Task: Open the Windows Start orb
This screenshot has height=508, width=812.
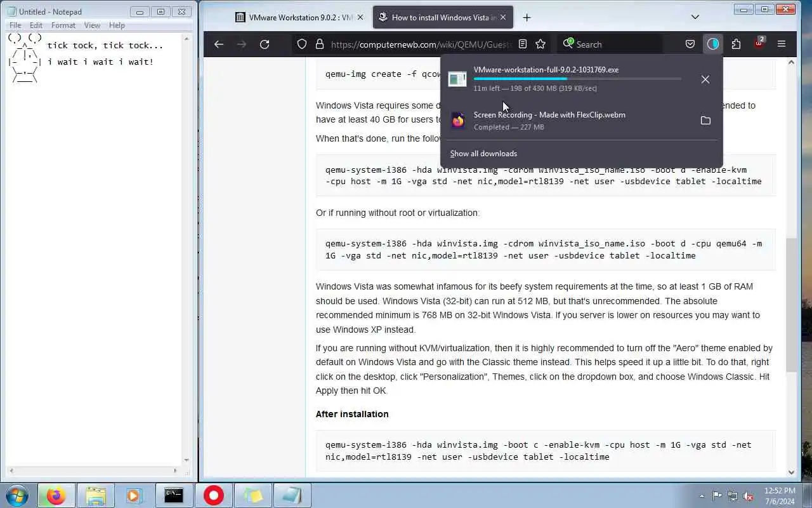Action: (x=17, y=495)
